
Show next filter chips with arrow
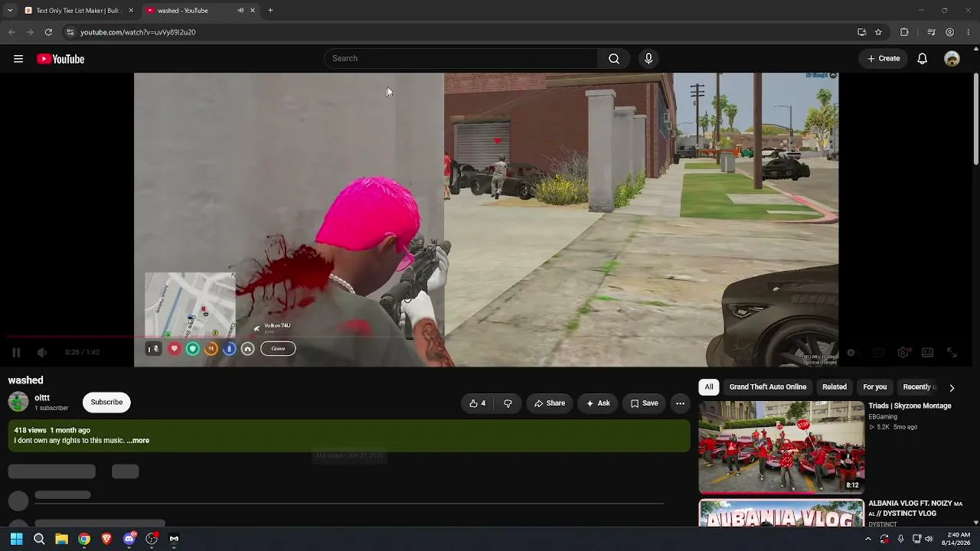952,388
